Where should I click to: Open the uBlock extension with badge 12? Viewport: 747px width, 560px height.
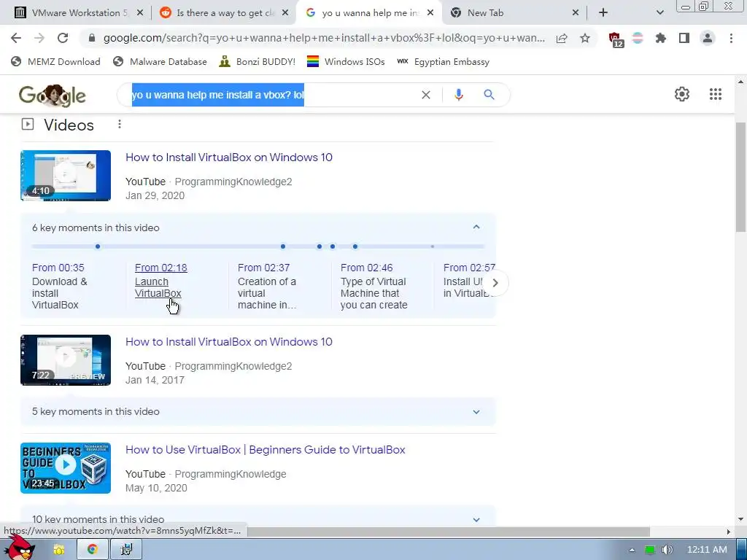[x=616, y=39]
